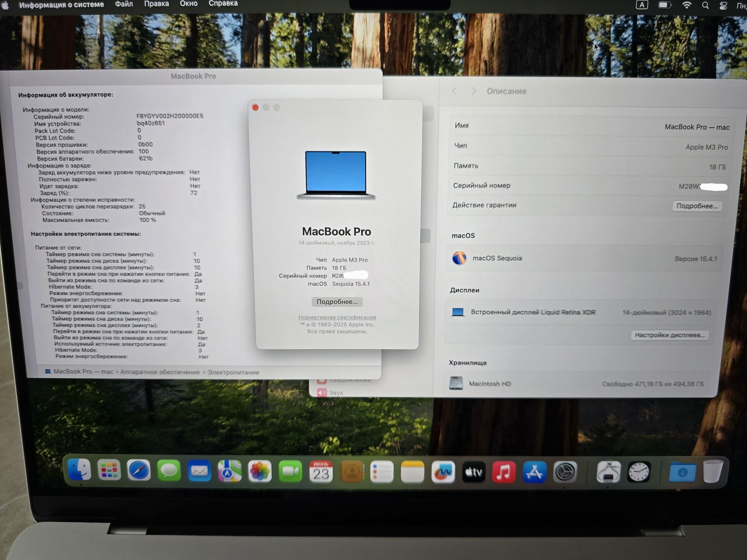Open the Окно menu
The width and height of the screenshot is (747, 560).
[189, 3]
